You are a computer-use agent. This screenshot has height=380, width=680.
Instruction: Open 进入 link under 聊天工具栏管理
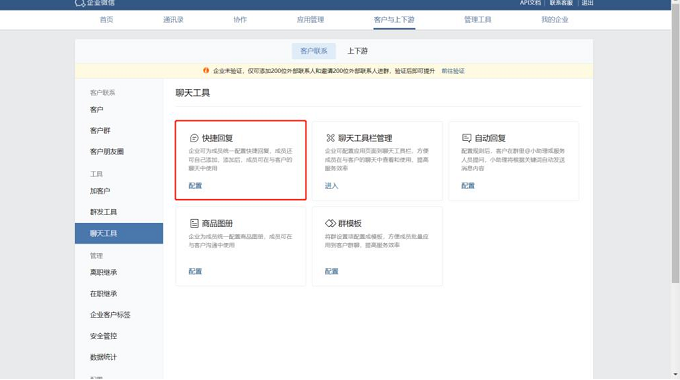pos(331,186)
